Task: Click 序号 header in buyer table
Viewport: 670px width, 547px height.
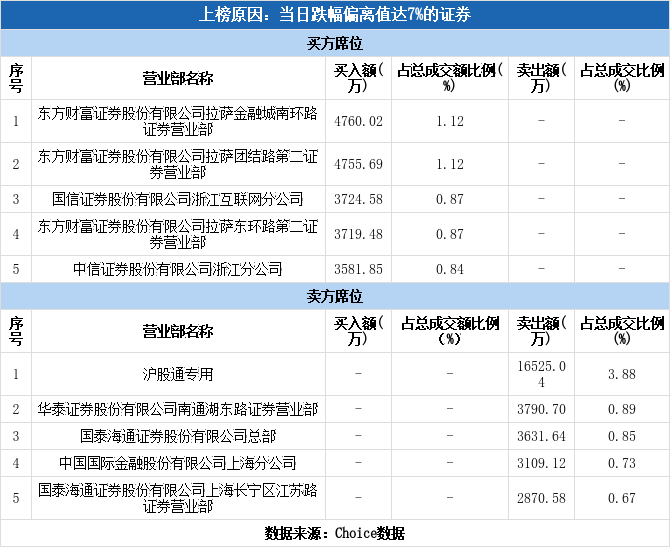Action: pyautogui.click(x=16, y=79)
